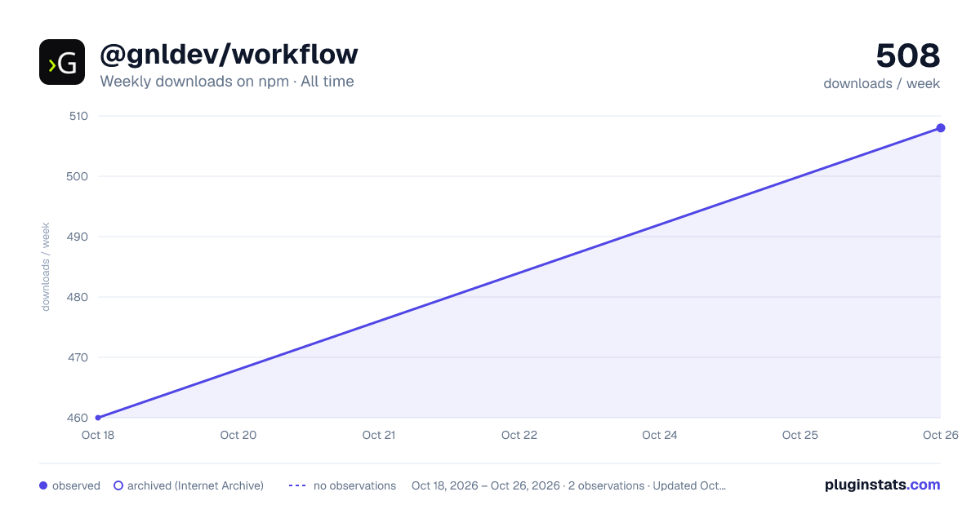
Task: Click the @gnldev/workflow package title
Action: click(229, 55)
